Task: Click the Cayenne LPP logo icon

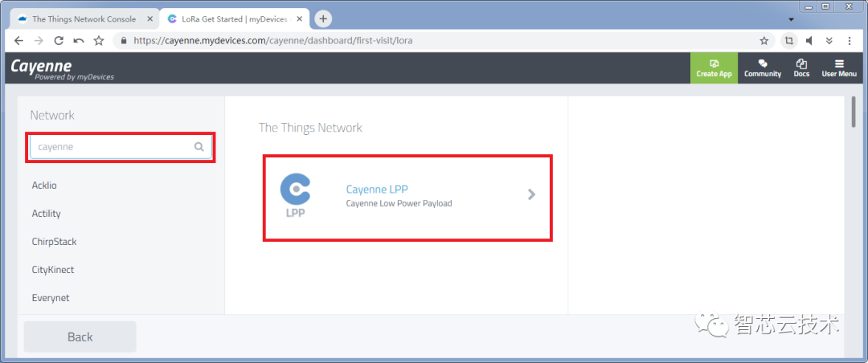Action: 296,196
